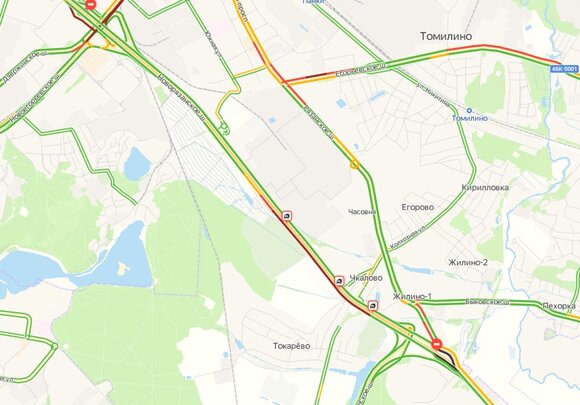
Task: Select the Кирилловка place label
Action: click(x=485, y=188)
